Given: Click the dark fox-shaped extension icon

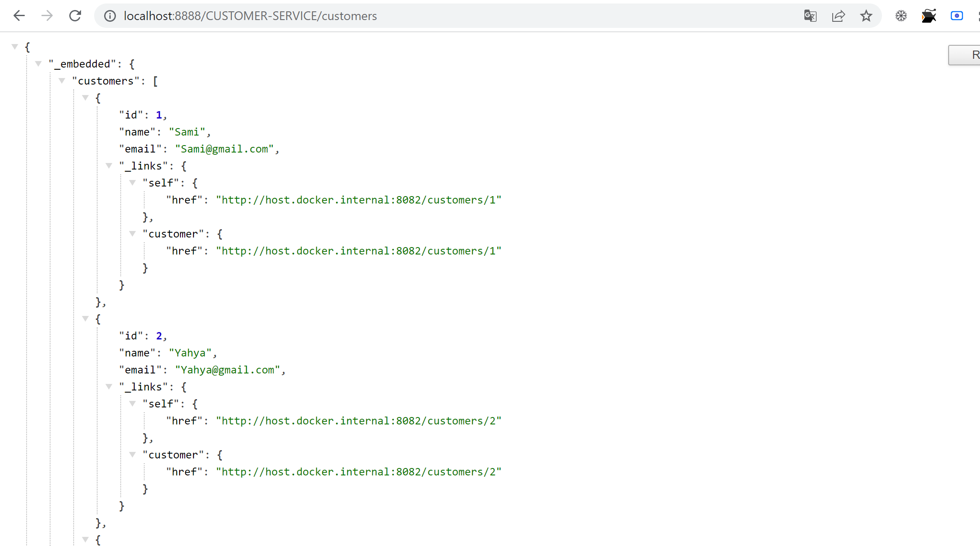Looking at the screenshot, I should pos(929,16).
